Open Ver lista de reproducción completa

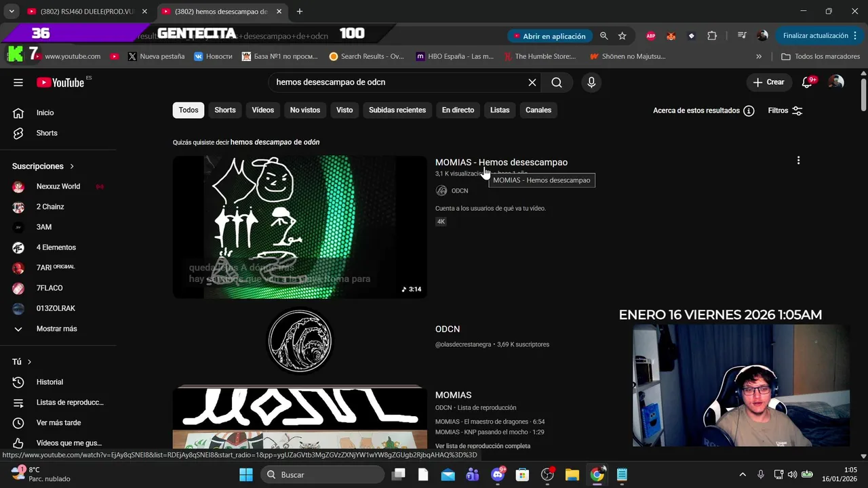[483, 446]
